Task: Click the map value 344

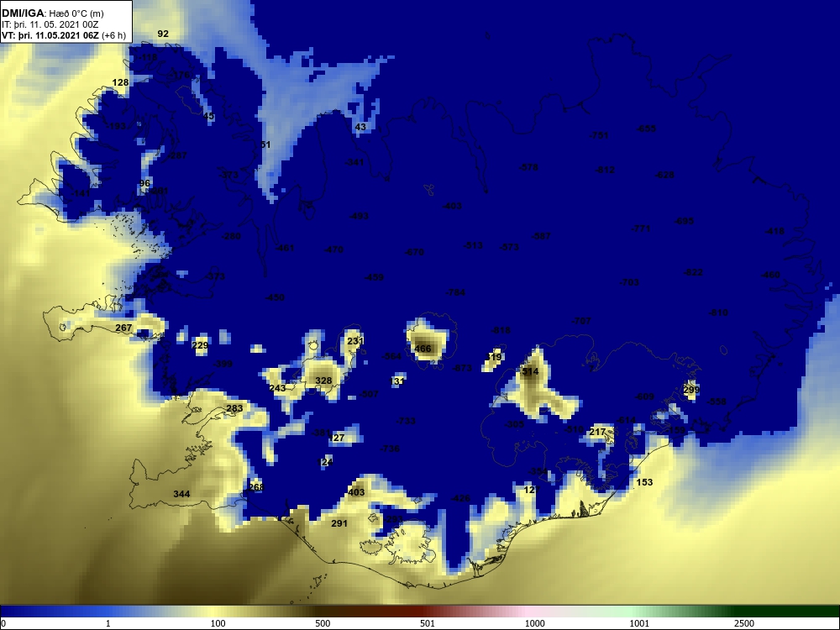Action: 181,494
